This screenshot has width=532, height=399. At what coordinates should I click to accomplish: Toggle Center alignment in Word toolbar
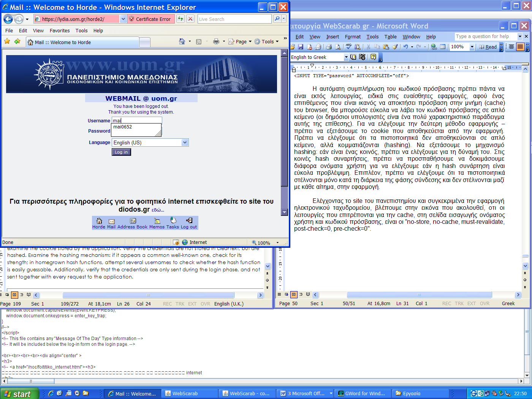pyautogui.click(x=511, y=47)
